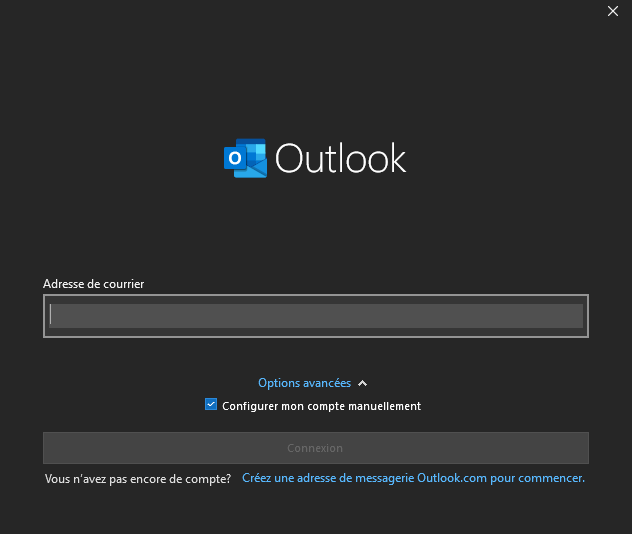The image size is (632, 534).
Task: Click the X icon at top right
Action: pyautogui.click(x=613, y=11)
